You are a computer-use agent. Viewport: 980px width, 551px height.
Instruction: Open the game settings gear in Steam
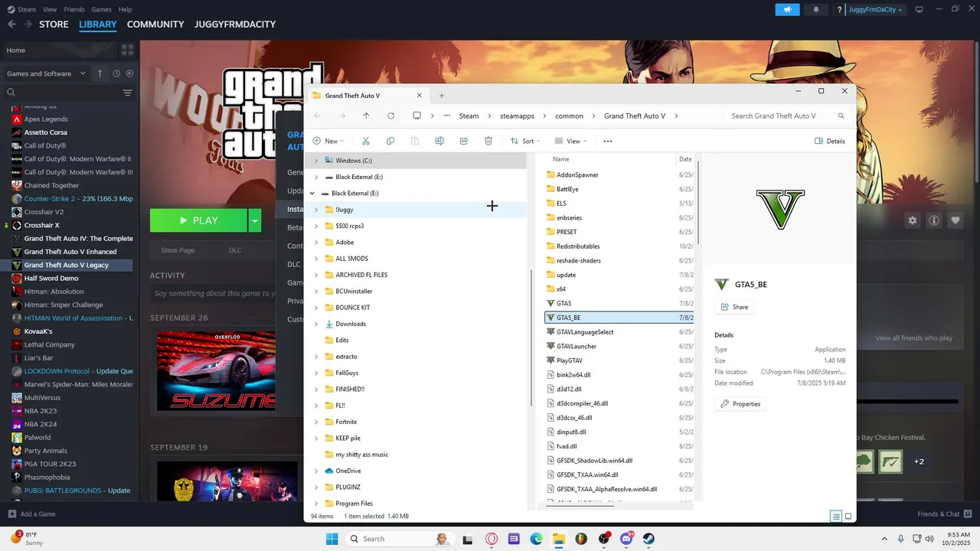pos(913,220)
